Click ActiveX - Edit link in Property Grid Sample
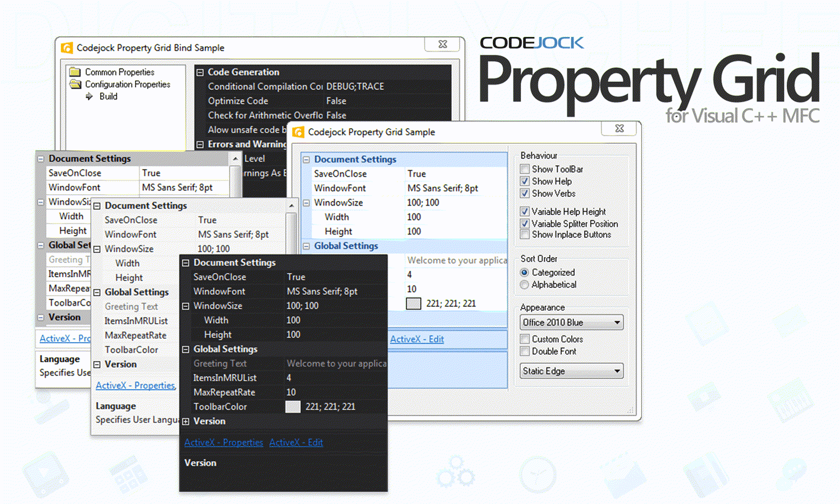The width and height of the screenshot is (840, 504). click(x=417, y=339)
